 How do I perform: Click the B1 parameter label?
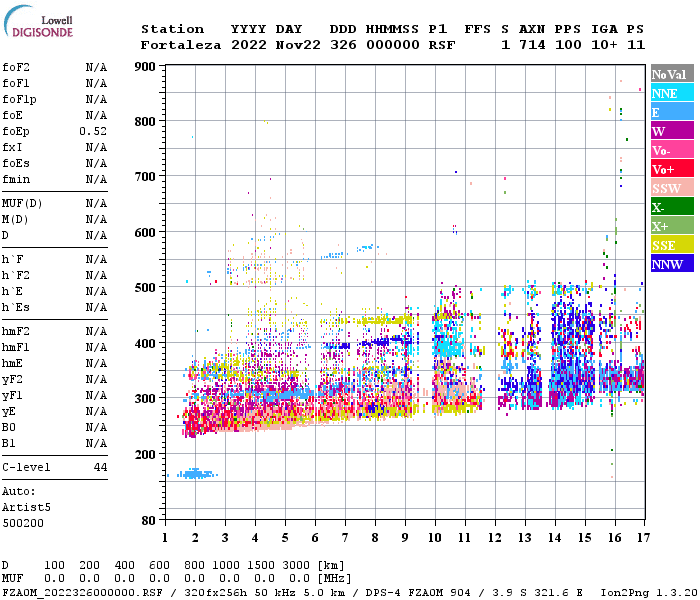[x=8, y=444]
